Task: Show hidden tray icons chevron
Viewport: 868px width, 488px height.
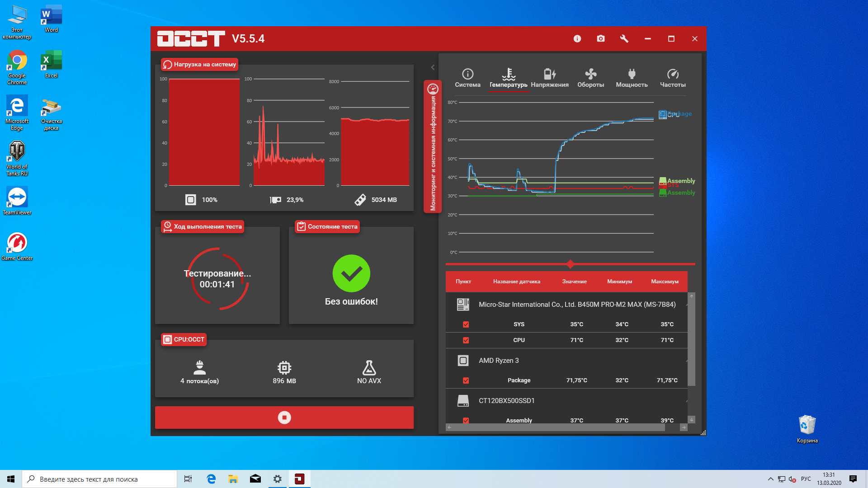Action: 770,479
